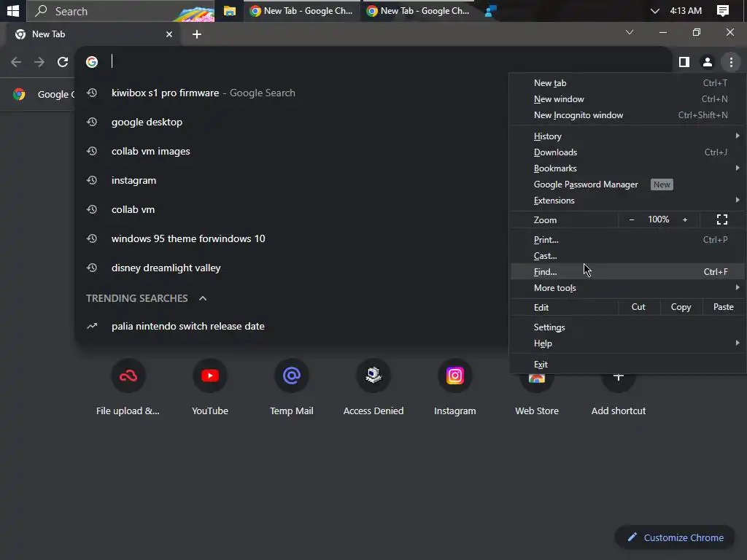The height and width of the screenshot is (560, 747).
Task: Open the tab search dropdown chevron
Action: coord(630,32)
